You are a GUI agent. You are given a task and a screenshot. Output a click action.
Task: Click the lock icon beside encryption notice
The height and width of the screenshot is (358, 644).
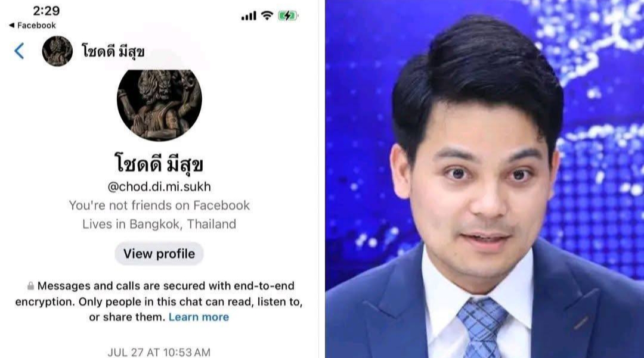[30, 286]
